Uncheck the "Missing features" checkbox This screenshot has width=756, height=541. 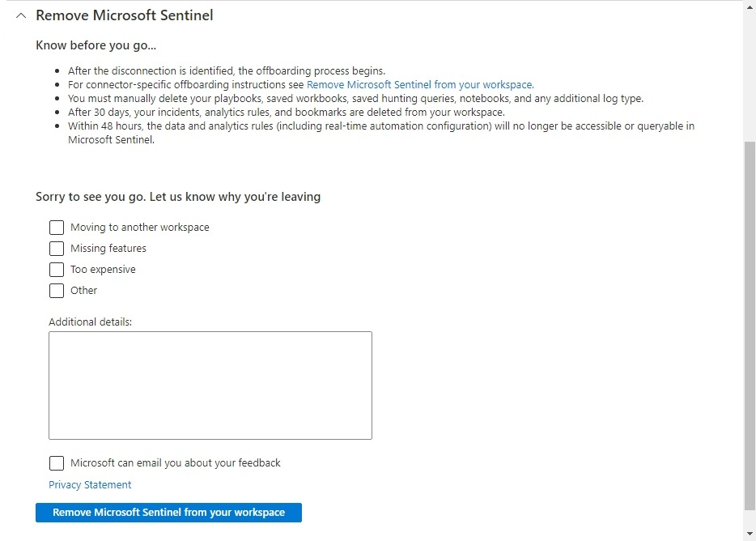tap(56, 249)
